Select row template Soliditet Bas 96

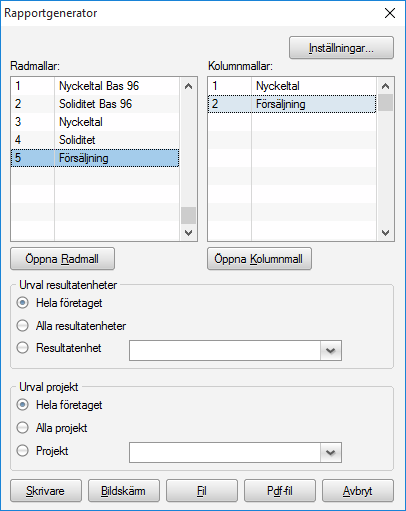(95, 104)
